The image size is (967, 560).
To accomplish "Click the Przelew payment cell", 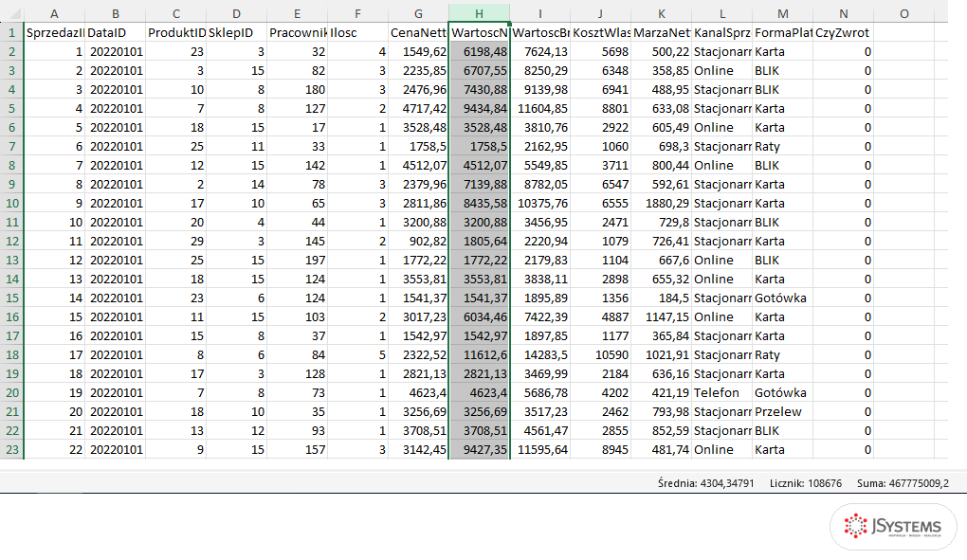I will [x=782, y=411].
